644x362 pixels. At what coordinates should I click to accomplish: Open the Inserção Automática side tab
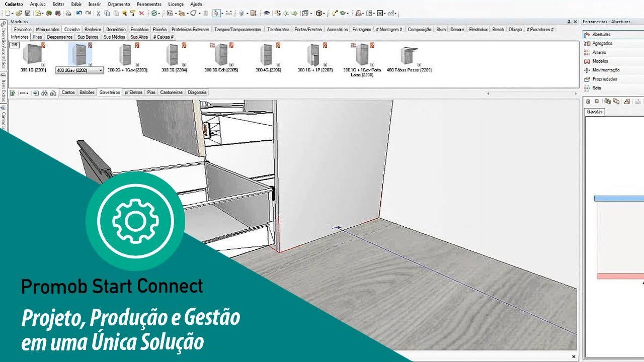(4, 45)
